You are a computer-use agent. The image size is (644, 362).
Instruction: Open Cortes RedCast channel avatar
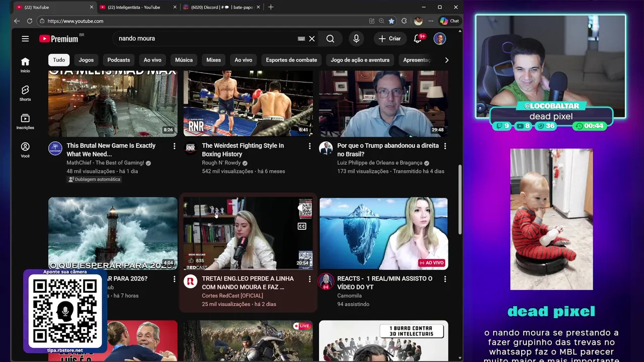pos(190,281)
